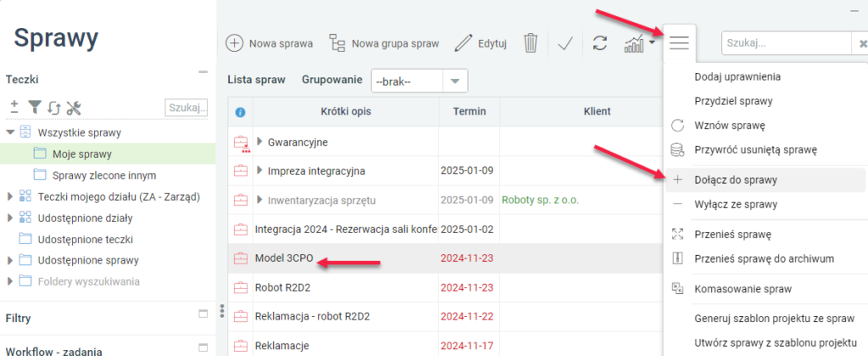
Task: Expand Udostępnione działy tree node
Action: click(9, 218)
